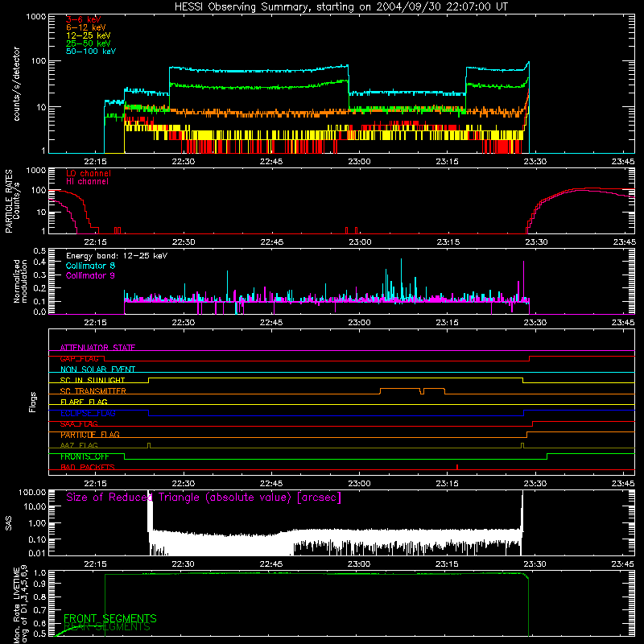The height and width of the screenshot is (644, 644).
Task: Click the 23:15 tick under flags plot
Action: 448,484
